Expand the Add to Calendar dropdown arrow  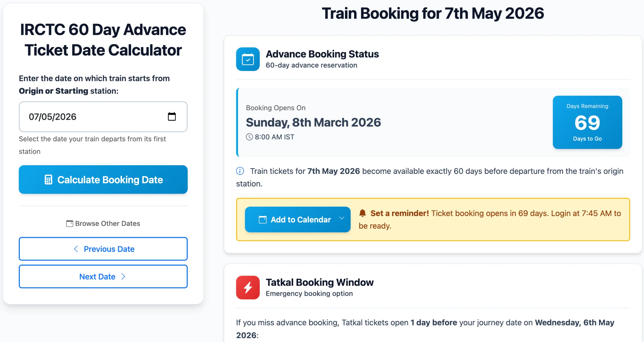click(x=342, y=219)
